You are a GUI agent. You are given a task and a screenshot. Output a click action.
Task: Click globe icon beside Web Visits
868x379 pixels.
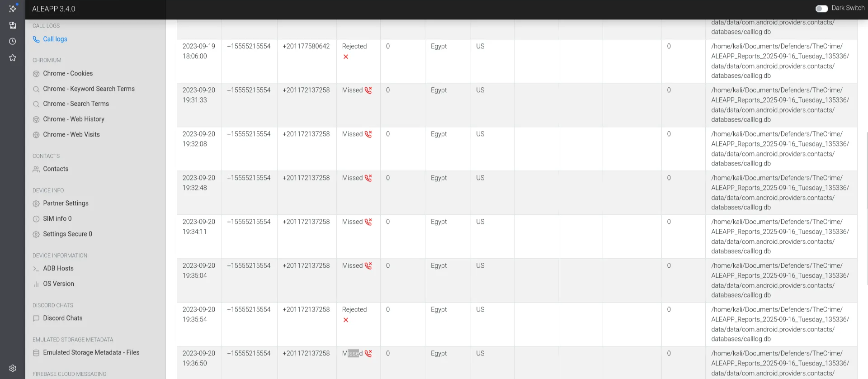tap(36, 135)
